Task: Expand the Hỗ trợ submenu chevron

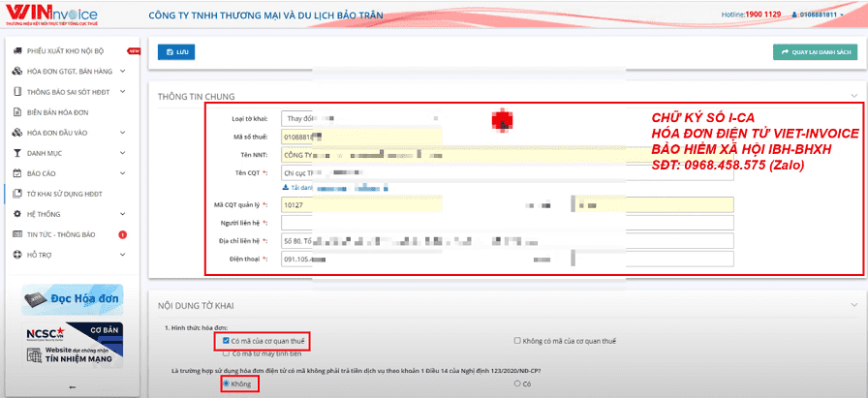Action: pos(123,256)
